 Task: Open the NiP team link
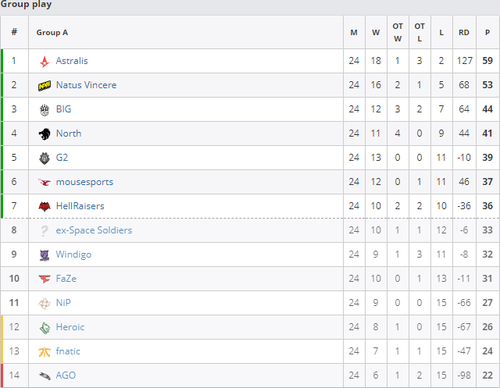[x=63, y=303]
